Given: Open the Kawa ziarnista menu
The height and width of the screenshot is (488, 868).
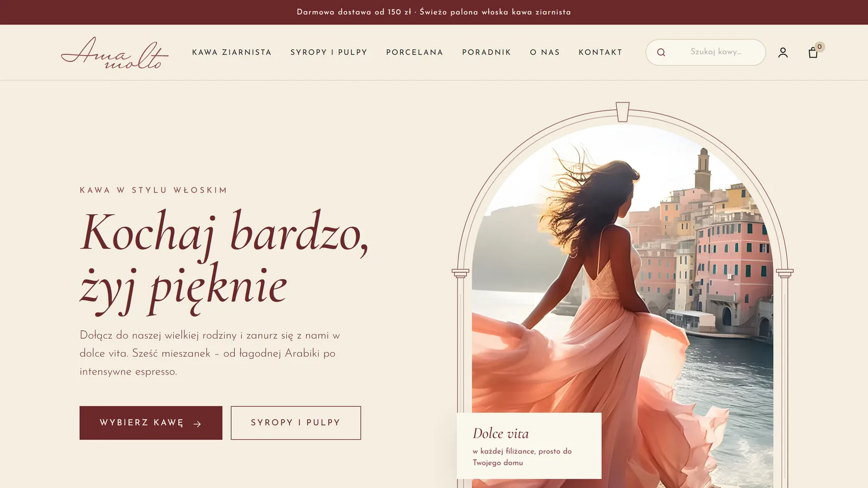Looking at the screenshot, I should [232, 53].
